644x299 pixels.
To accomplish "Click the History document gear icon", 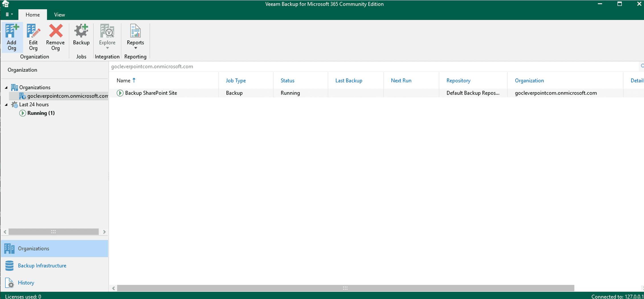I will [9, 283].
